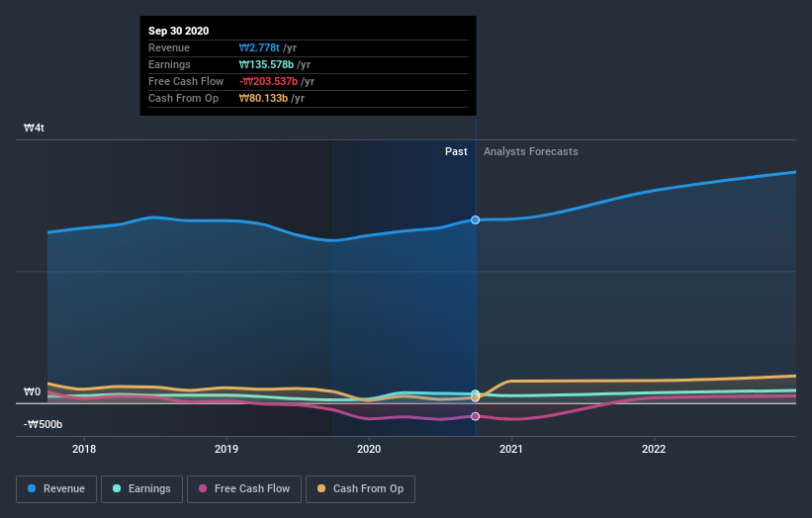Click the 2020 x-axis label

[x=369, y=449]
